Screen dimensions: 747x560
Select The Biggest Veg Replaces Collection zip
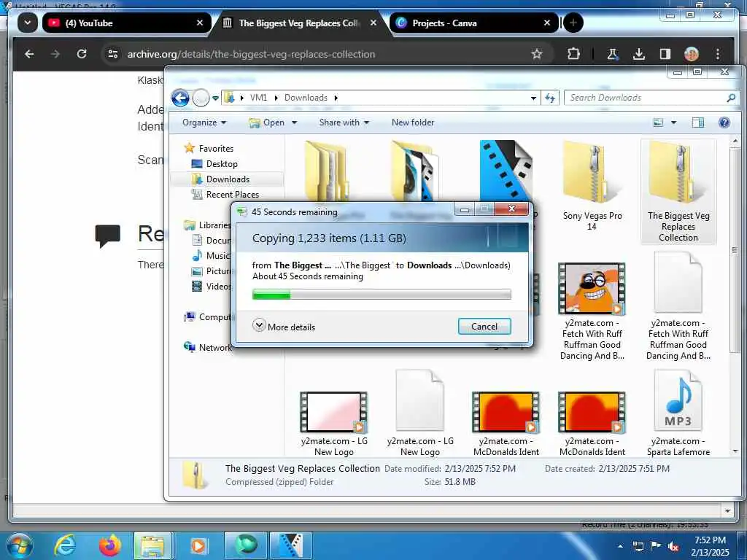pos(678,192)
